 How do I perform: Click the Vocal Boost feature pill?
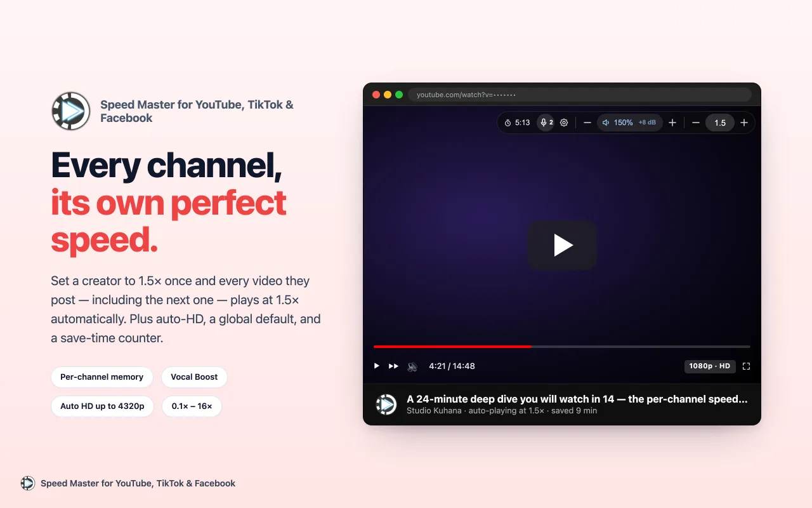tap(194, 377)
